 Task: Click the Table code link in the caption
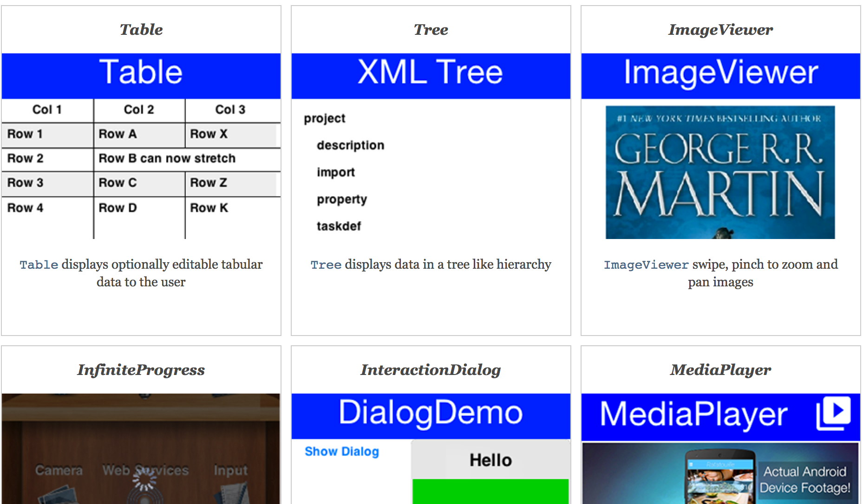(39, 265)
